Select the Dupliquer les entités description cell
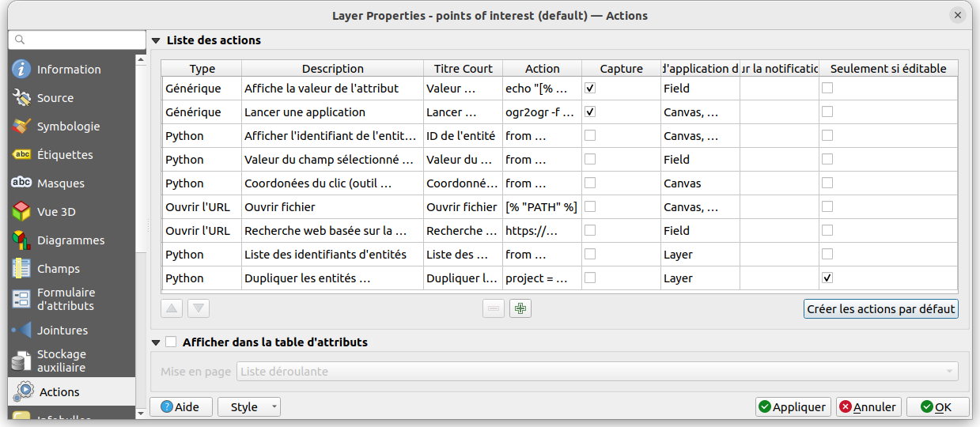 (x=332, y=278)
